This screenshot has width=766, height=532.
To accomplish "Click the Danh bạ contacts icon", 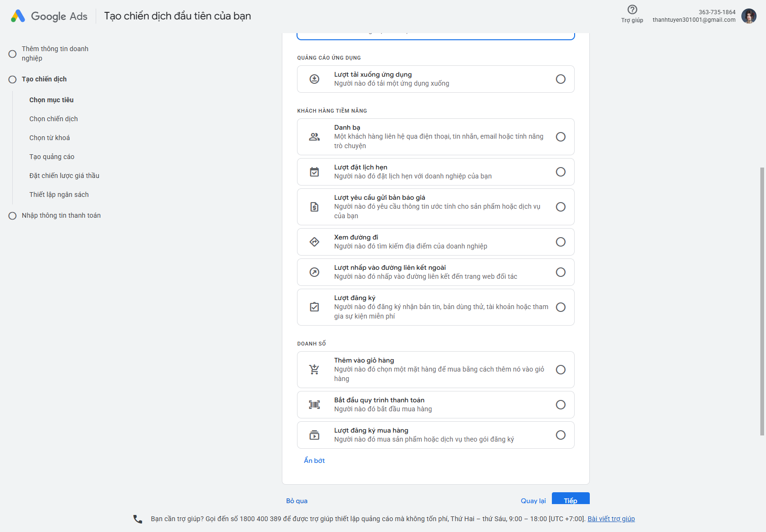I will 314,137.
